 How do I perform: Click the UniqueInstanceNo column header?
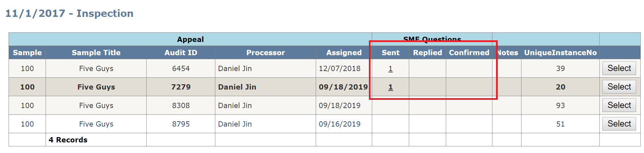pos(560,53)
